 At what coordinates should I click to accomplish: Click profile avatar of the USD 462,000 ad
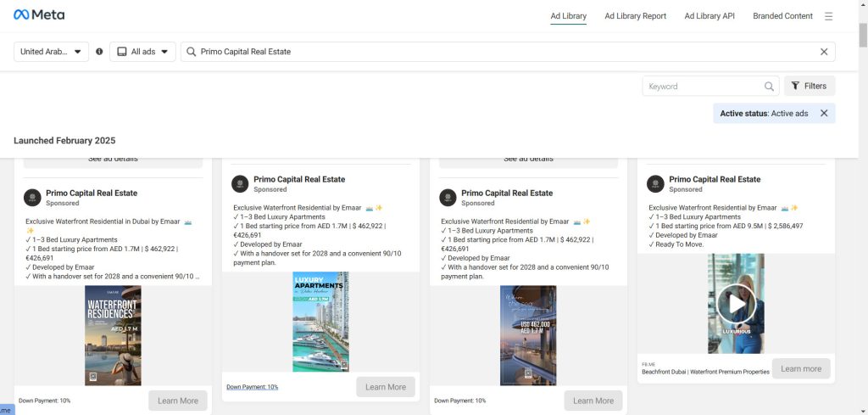tap(448, 197)
